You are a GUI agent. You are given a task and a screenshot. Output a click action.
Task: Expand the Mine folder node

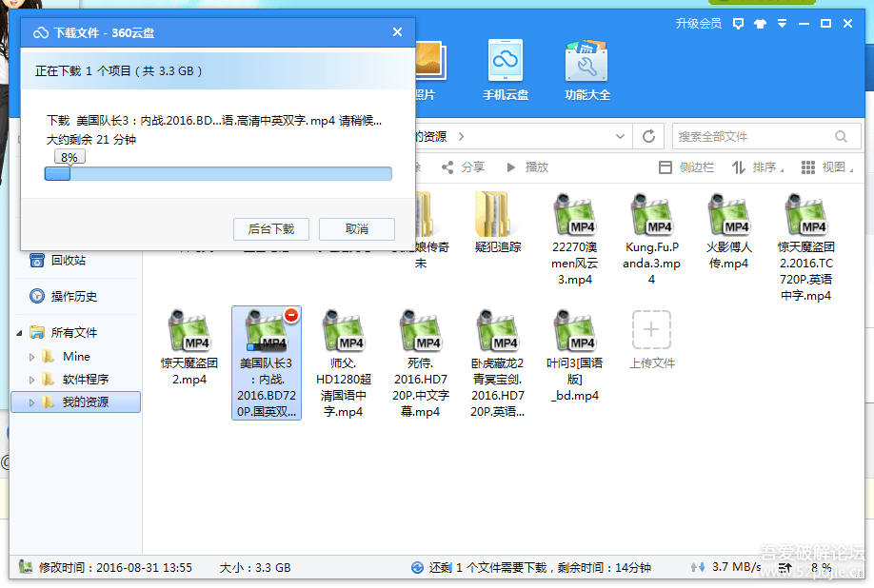(x=31, y=357)
